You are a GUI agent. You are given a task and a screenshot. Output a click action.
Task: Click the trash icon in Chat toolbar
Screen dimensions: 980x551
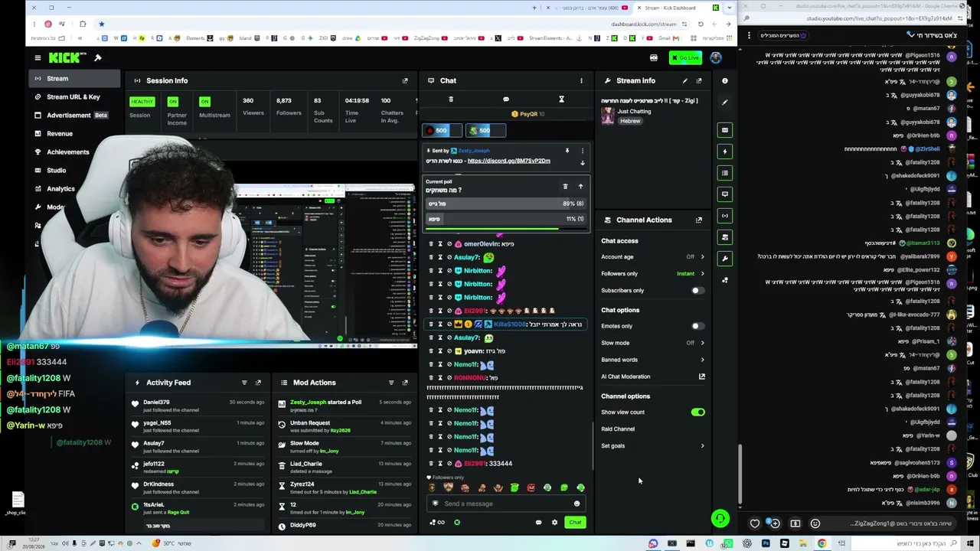point(451,99)
